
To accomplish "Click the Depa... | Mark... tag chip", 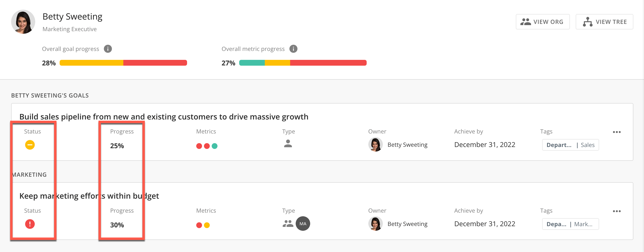I will tap(570, 224).
